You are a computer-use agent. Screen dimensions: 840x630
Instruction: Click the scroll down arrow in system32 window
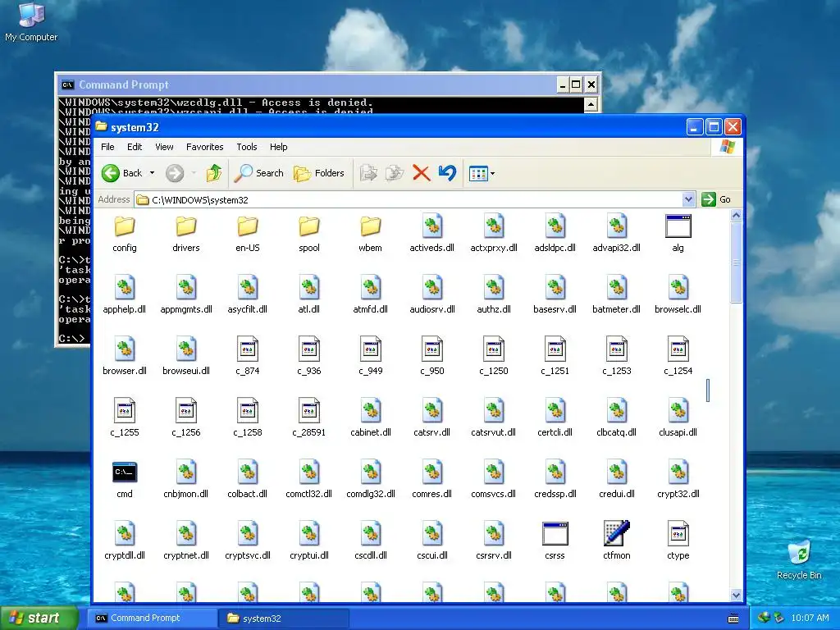(736, 595)
